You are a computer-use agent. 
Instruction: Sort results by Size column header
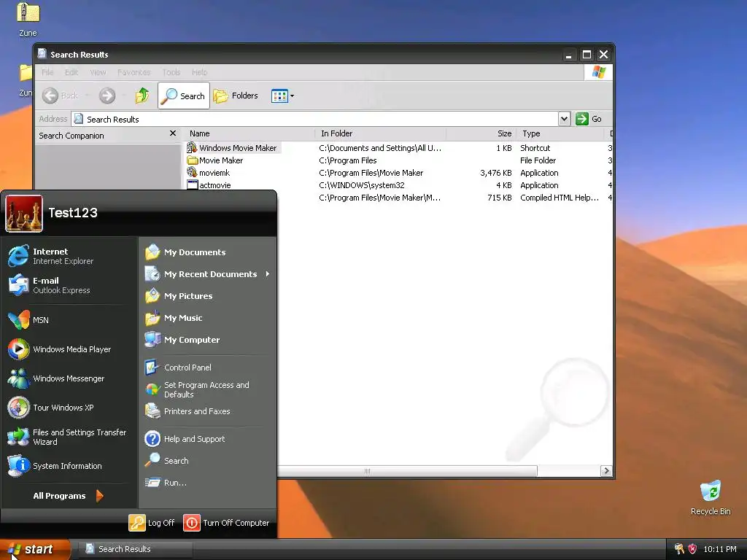point(481,134)
